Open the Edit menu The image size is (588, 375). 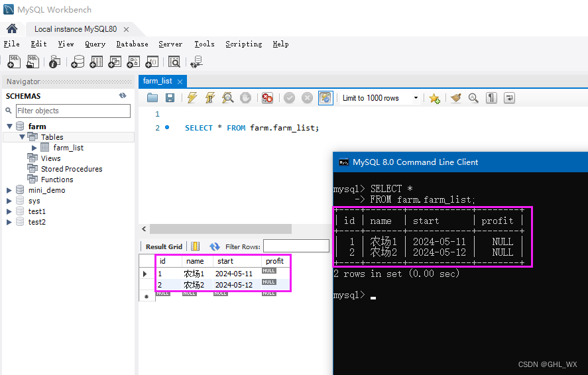[x=38, y=44]
